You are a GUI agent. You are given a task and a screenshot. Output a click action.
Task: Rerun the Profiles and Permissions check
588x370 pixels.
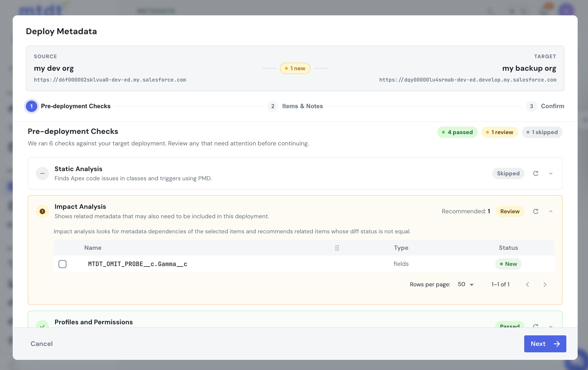(536, 325)
